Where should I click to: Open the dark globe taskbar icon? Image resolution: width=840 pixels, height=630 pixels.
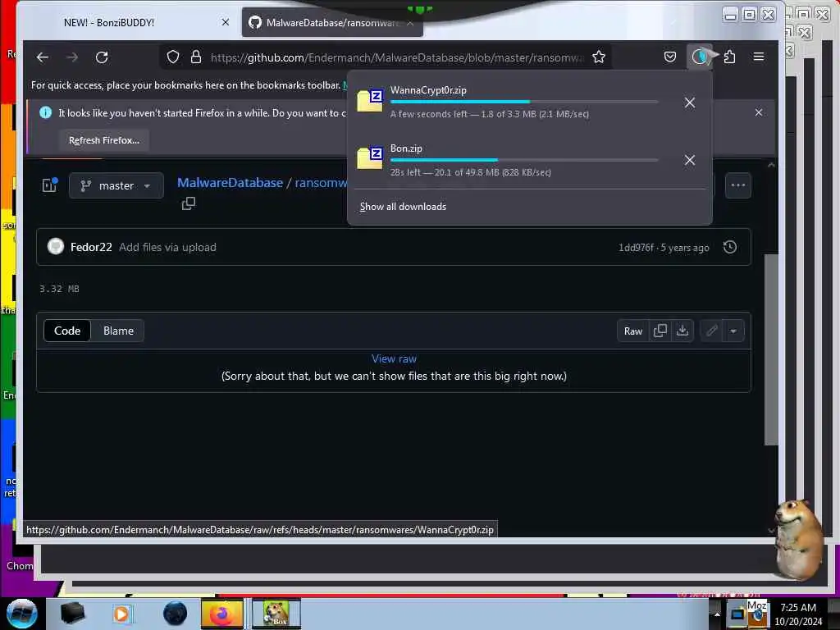click(x=176, y=614)
